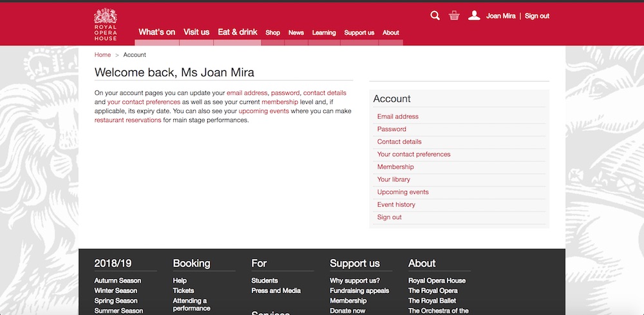Open the Visit us menu
This screenshot has height=315, width=644.
(x=196, y=32)
